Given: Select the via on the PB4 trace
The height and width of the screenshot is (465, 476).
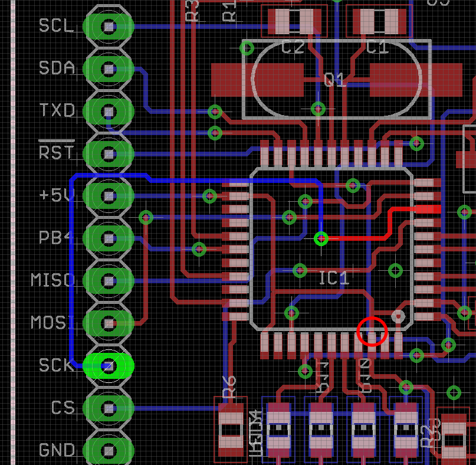Looking at the screenshot, I should [x=199, y=250].
